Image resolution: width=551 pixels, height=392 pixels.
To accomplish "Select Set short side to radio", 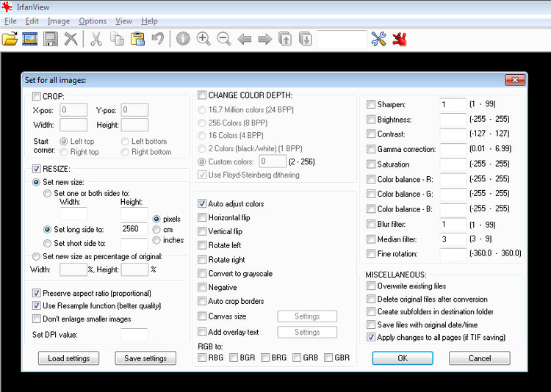I will point(47,243).
